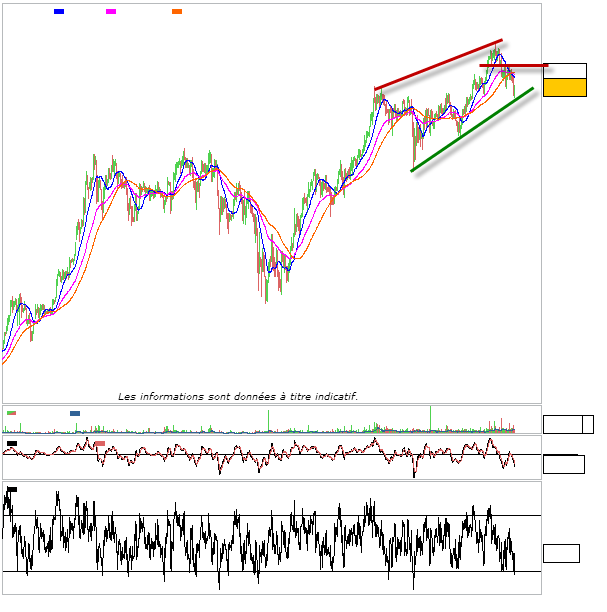Select the red rising resistance trendline
The width and height of the screenshot is (607, 612).
pos(437,66)
